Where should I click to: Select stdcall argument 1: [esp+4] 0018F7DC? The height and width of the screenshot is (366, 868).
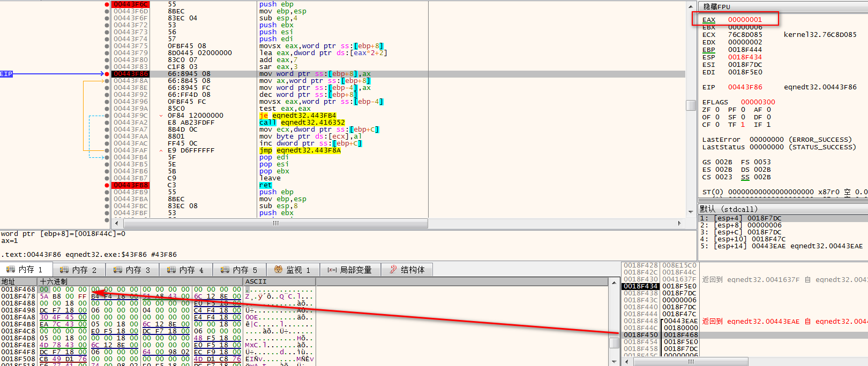783,218
